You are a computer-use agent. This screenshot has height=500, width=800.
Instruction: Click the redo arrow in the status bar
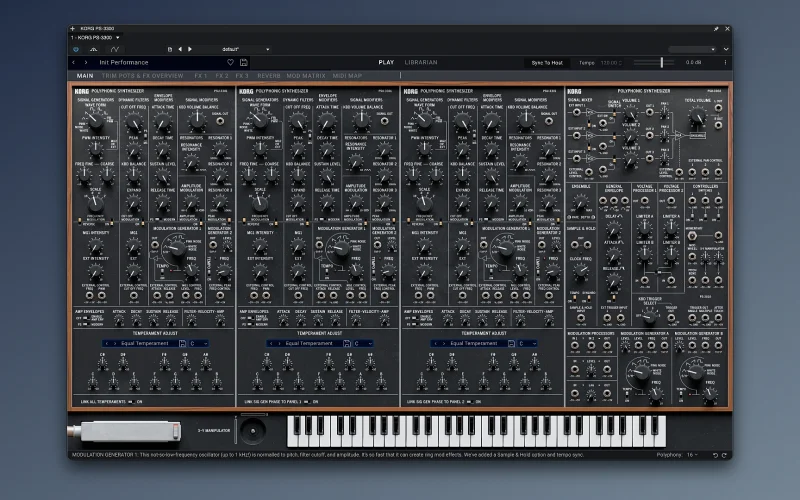point(724,455)
